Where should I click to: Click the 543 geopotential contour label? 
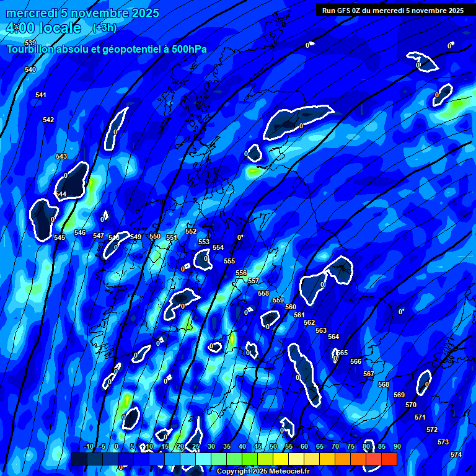(61, 156)
